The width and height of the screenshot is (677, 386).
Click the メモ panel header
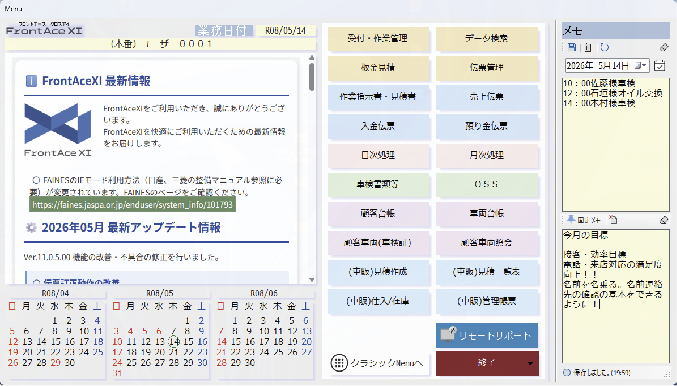[x=616, y=31]
